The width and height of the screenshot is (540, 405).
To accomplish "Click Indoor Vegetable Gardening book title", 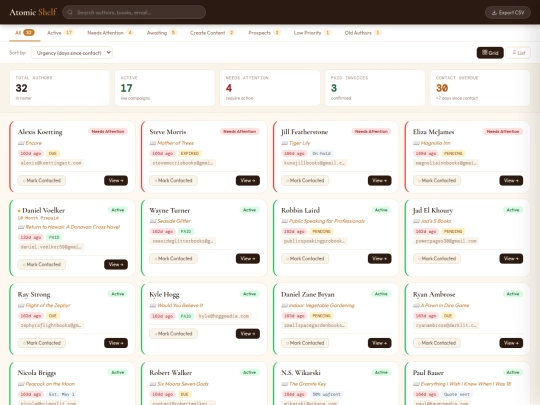I will tap(322, 305).
